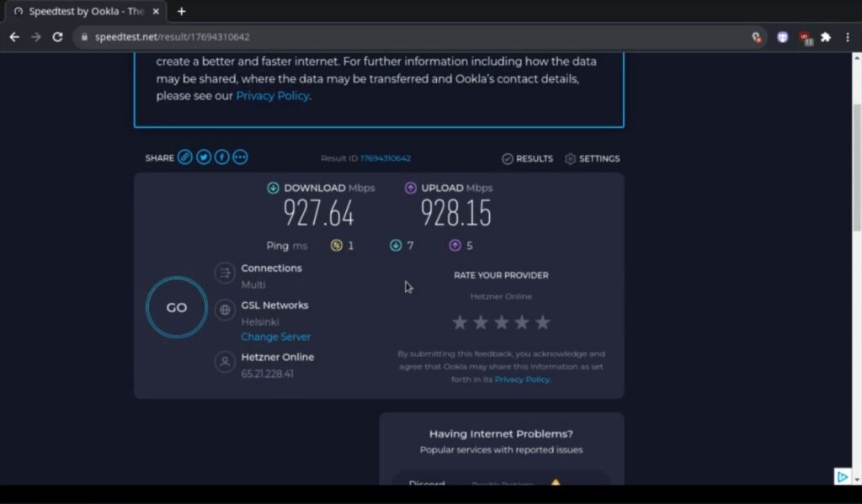This screenshot has width=862, height=504.
Task: Open the browser Extensions puzzle menu
Action: coord(825,37)
